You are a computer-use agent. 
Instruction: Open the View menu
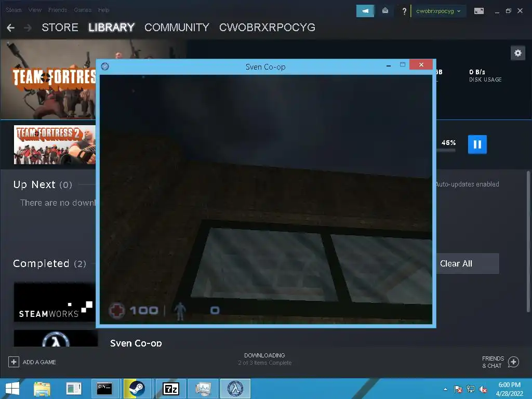click(35, 10)
